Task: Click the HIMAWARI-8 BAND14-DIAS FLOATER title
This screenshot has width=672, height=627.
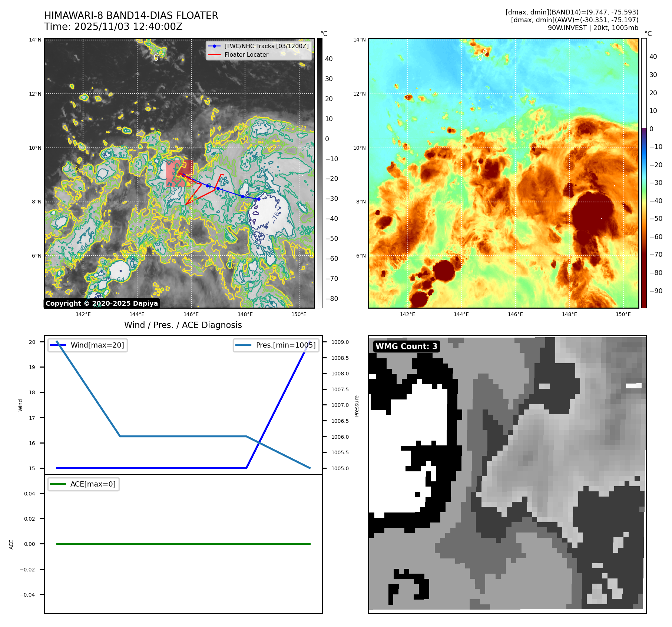Action: [131, 16]
